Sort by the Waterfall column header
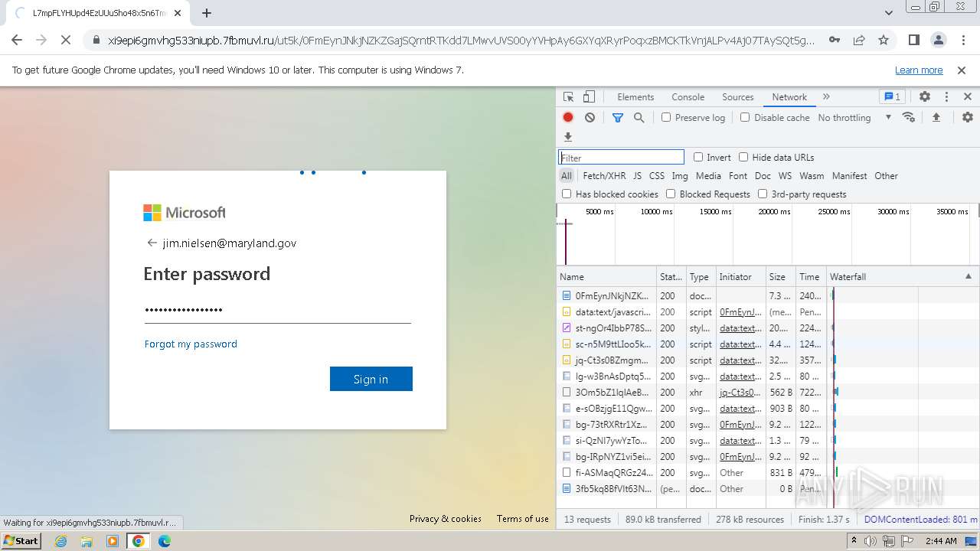The height and width of the screenshot is (551, 980). (902, 277)
